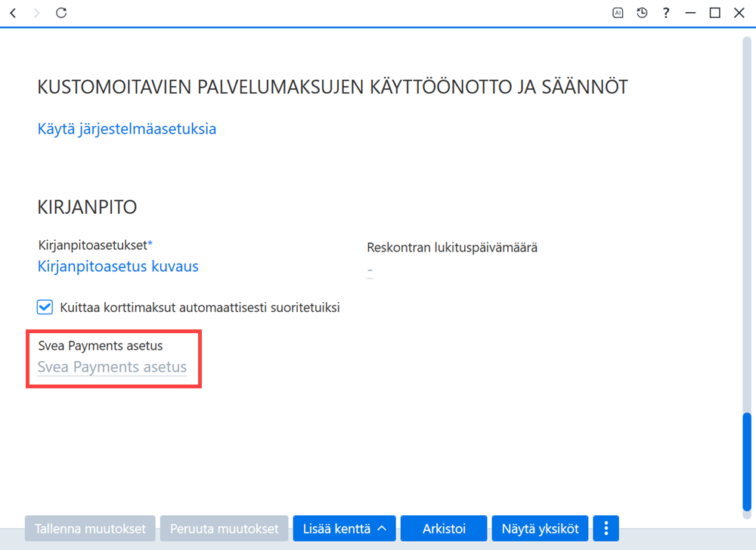Viewport: 756px width, 550px height.
Task: Click the Svea Payments asetus label above the field
Action: coord(101,346)
